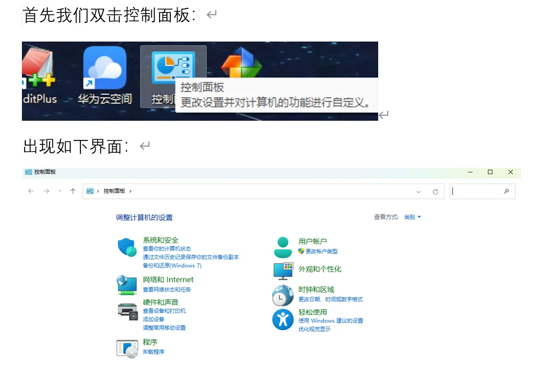The width and height of the screenshot is (558, 392).
Task: Click the 时钟和区域 clock icon
Action: point(283,294)
